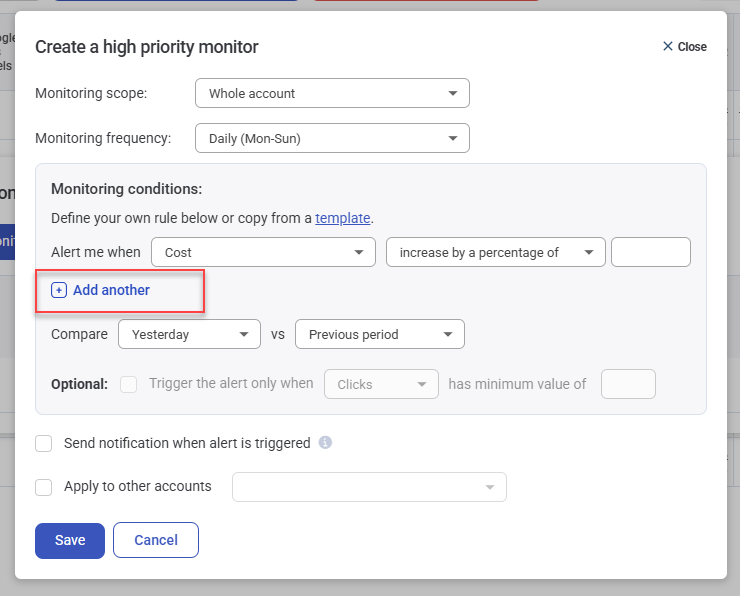740x596 pixels.
Task: Tick the Apply to other accounts checkbox
Action: (x=44, y=487)
